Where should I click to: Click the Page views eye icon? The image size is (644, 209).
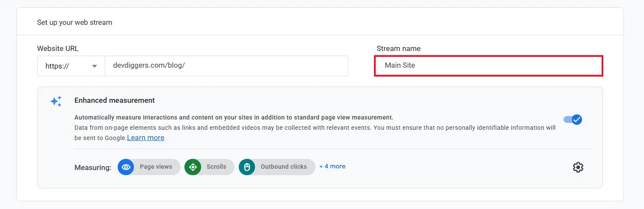click(126, 167)
